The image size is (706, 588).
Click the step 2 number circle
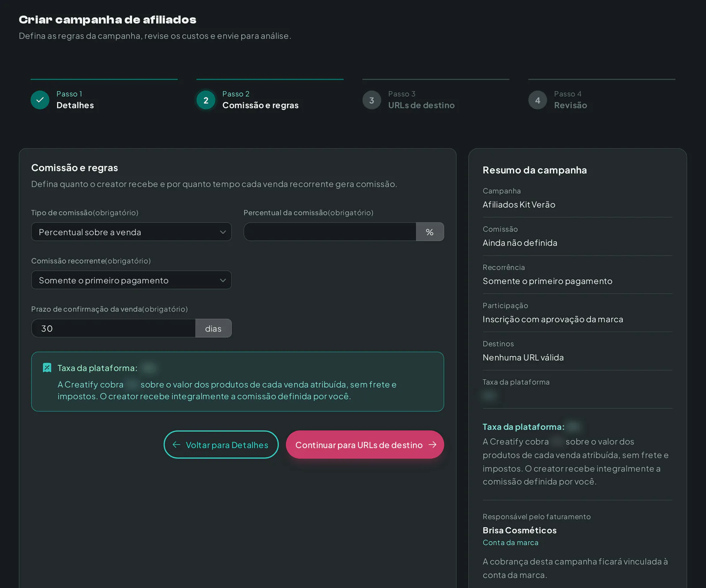click(206, 100)
